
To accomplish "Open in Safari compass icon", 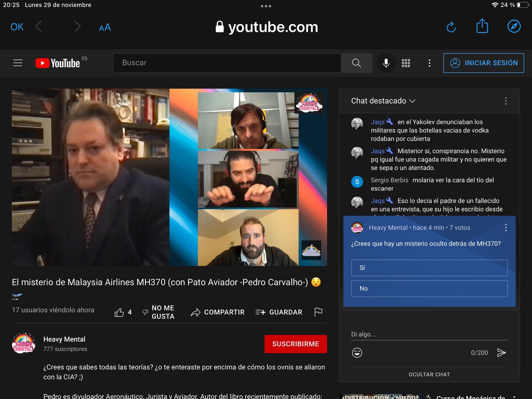I will (x=514, y=27).
